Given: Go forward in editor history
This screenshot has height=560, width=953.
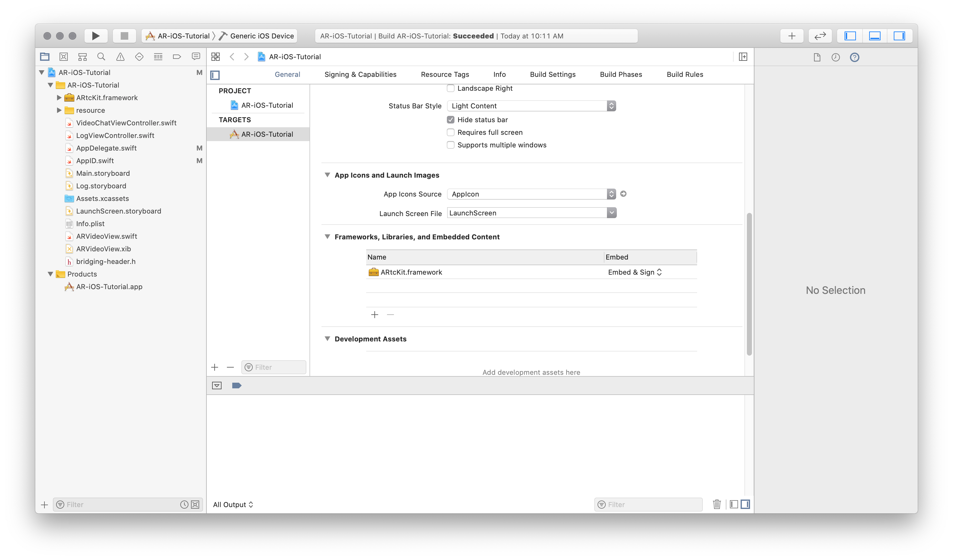Looking at the screenshot, I should tap(246, 57).
